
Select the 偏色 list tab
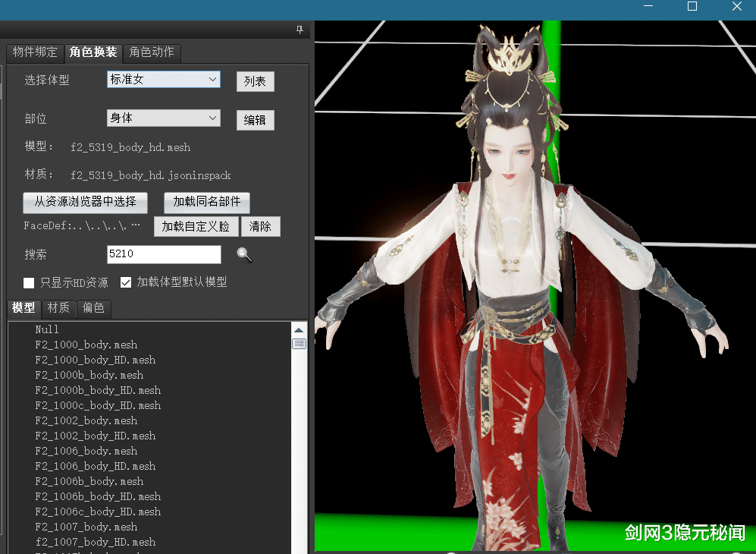[93, 308]
